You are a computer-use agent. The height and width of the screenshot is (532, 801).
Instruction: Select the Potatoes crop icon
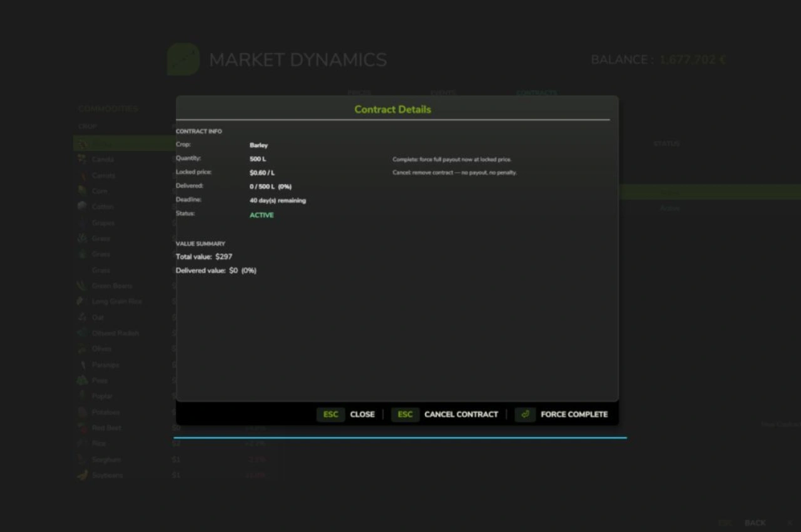coord(82,412)
